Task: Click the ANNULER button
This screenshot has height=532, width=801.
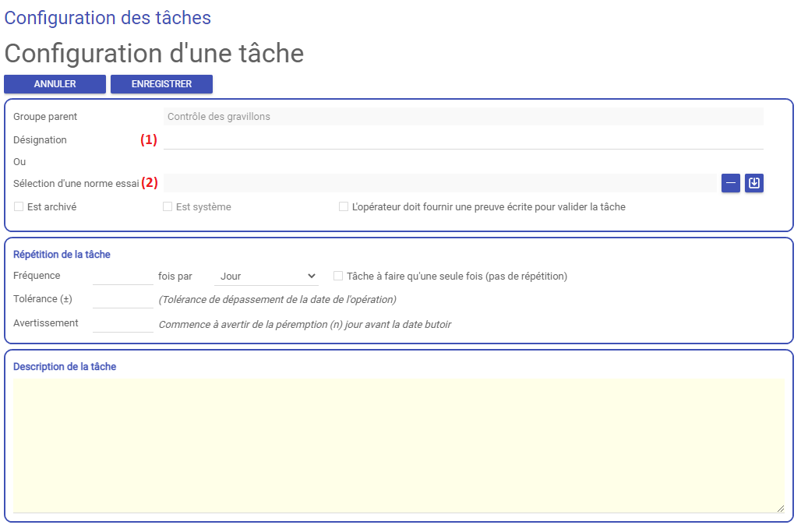Action: [x=55, y=84]
